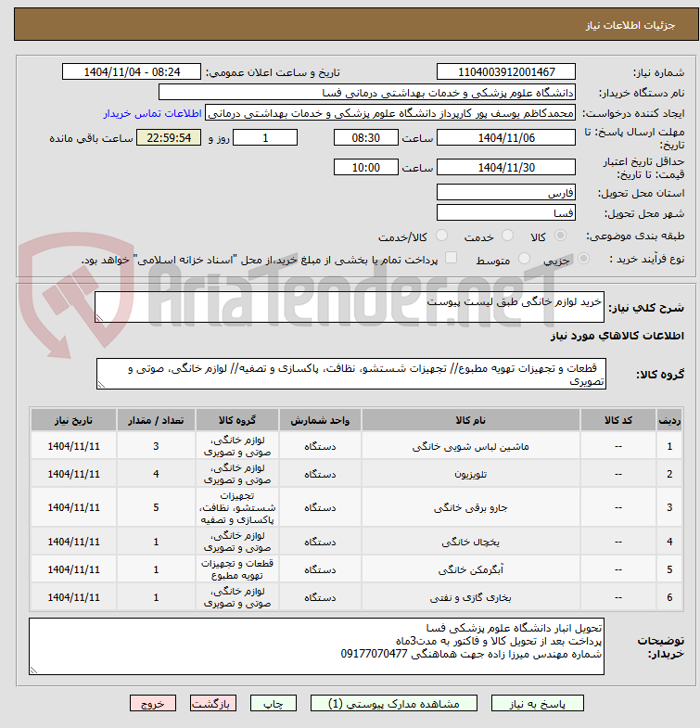700x728 pixels.
Task: Click the تجهیزات شستشو، نظافت group cell
Action: 237,507
